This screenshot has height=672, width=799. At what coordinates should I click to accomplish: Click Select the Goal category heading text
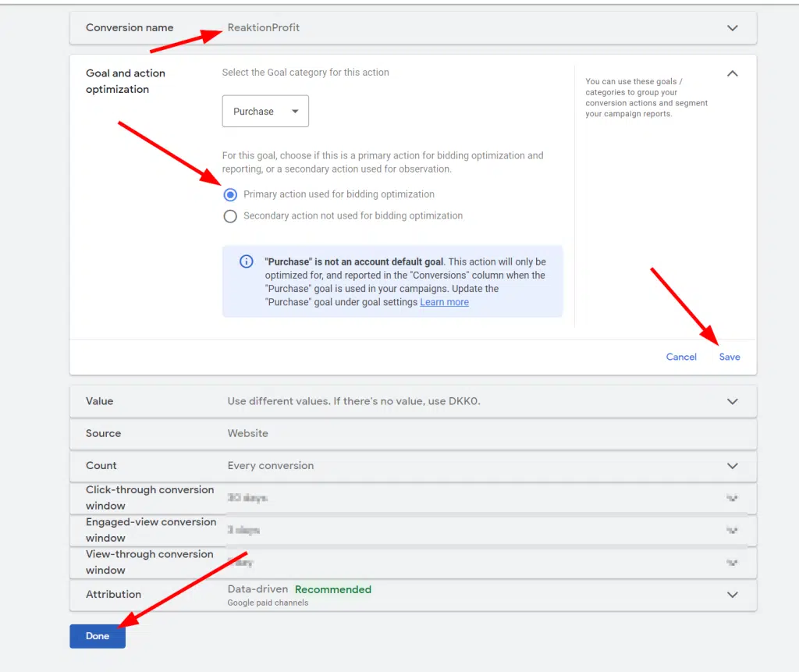[x=305, y=73]
